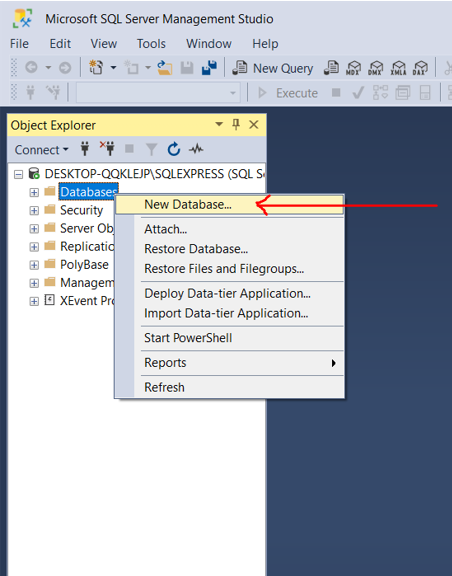
Task: Open the Connect dropdown in Object Explorer
Action: point(42,150)
